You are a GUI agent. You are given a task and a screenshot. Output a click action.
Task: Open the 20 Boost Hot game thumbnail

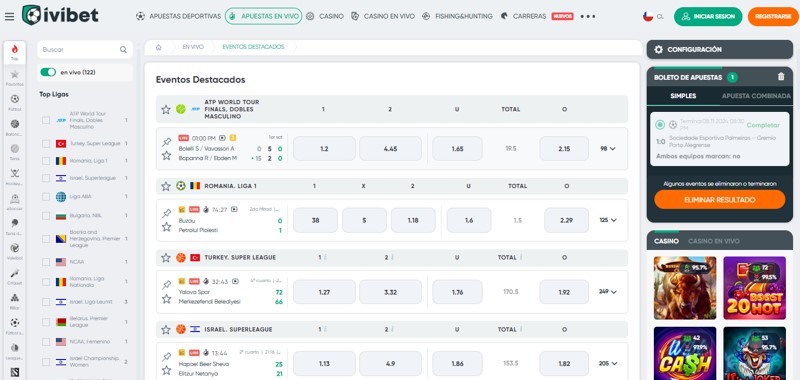tap(755, 288)
